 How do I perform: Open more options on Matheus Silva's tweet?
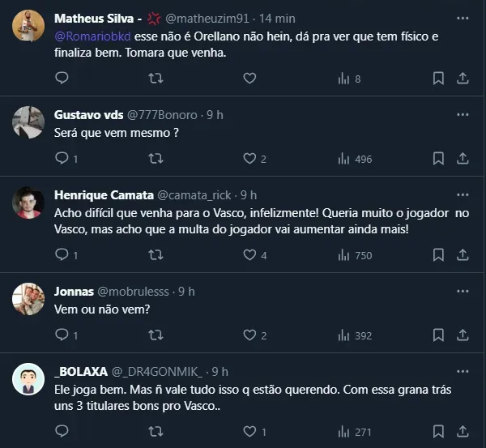(x=463, y=18)
